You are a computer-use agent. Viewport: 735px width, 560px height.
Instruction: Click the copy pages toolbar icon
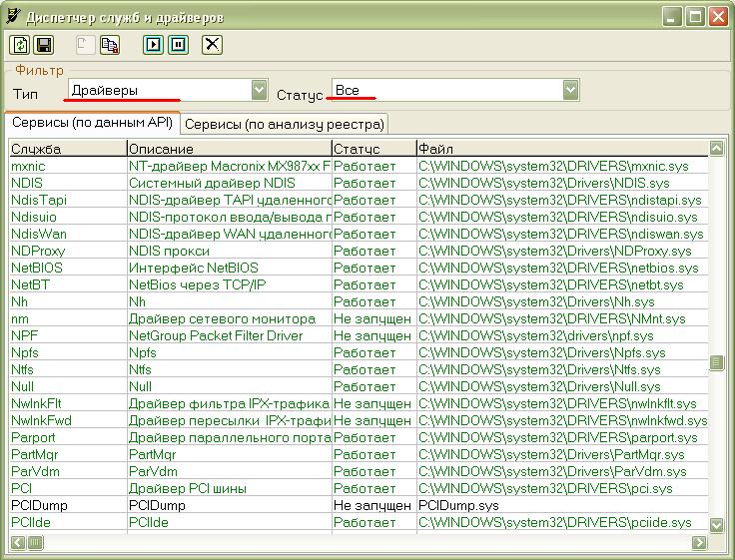(x=110, y=45)
